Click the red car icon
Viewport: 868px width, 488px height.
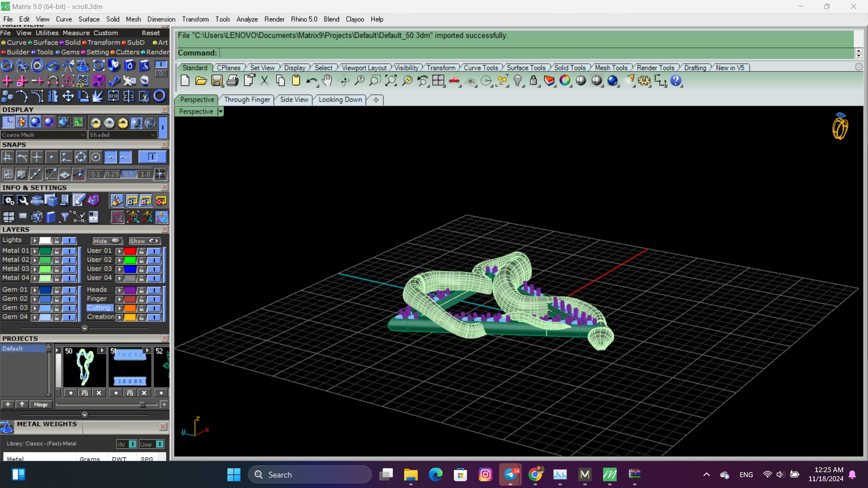(454, 80)
